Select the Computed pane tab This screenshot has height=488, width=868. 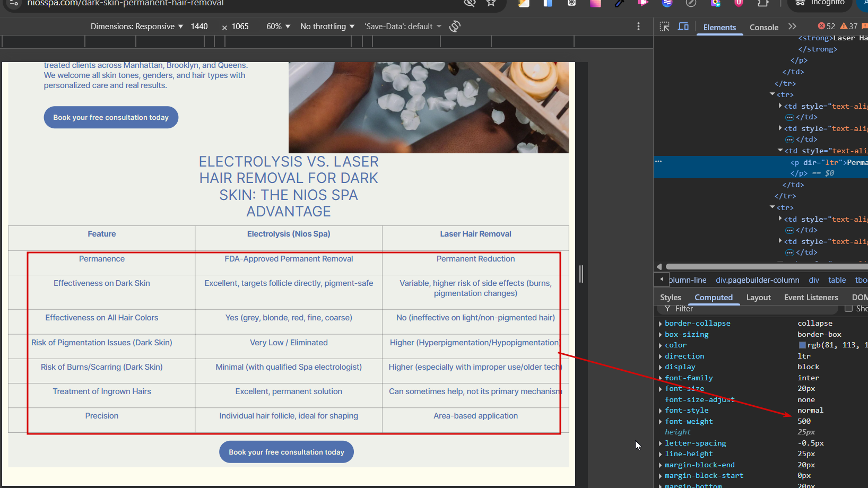point(714,298)
